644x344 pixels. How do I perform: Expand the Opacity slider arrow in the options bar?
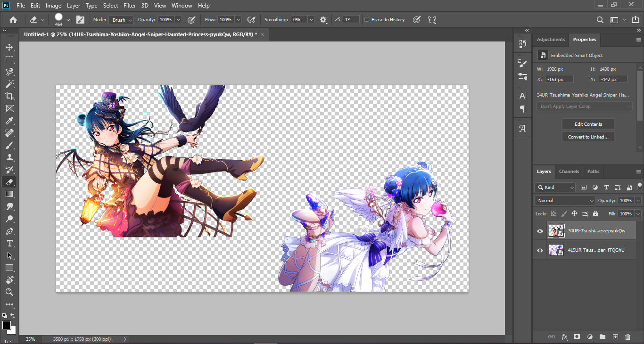coord(178,20)
